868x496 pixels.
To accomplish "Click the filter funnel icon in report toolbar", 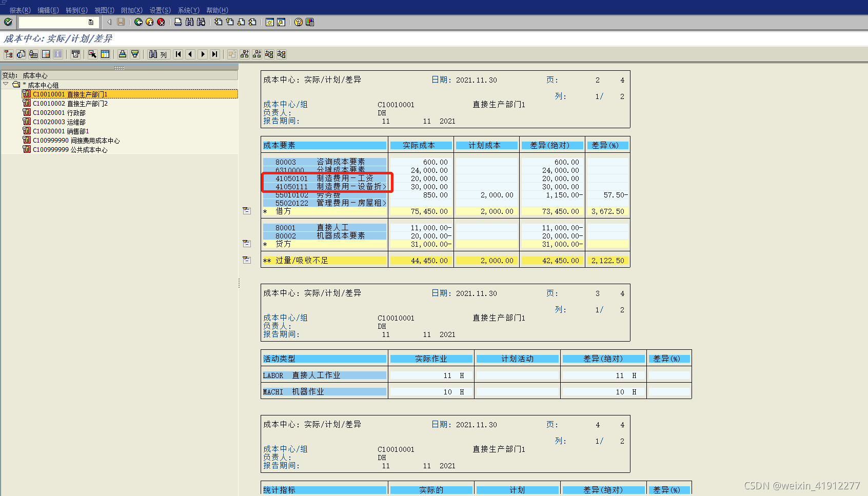I will click(x=135, y=54).
